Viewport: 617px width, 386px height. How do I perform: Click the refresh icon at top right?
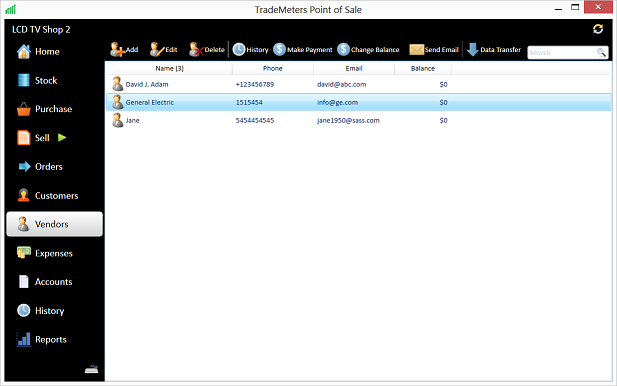598,29
